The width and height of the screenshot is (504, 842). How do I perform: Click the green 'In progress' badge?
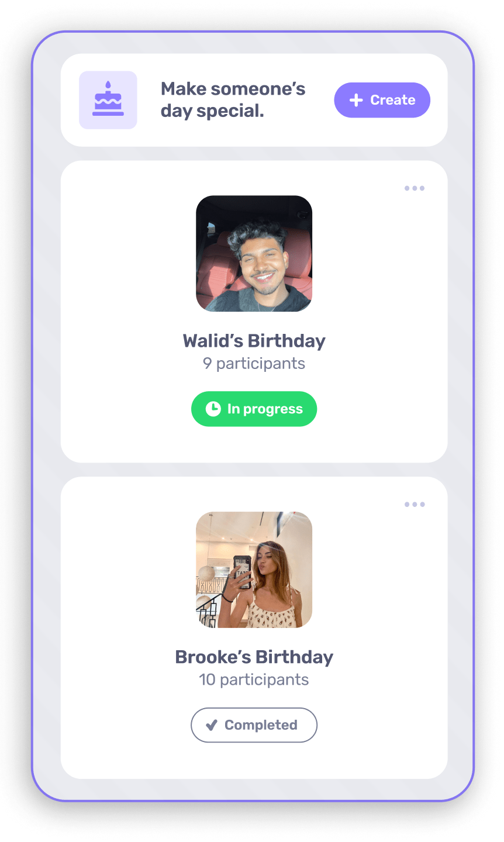coord(254,409)
